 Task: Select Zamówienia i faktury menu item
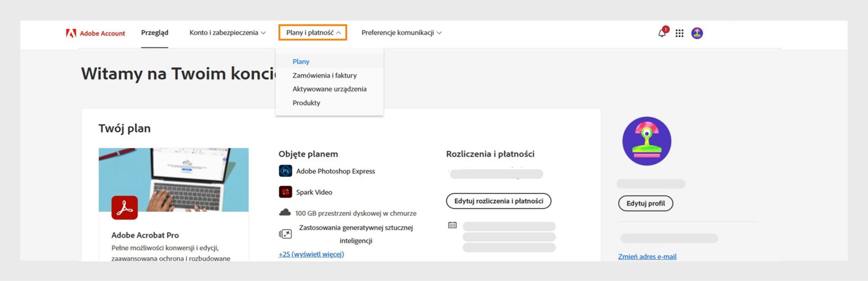pos(325,76)
